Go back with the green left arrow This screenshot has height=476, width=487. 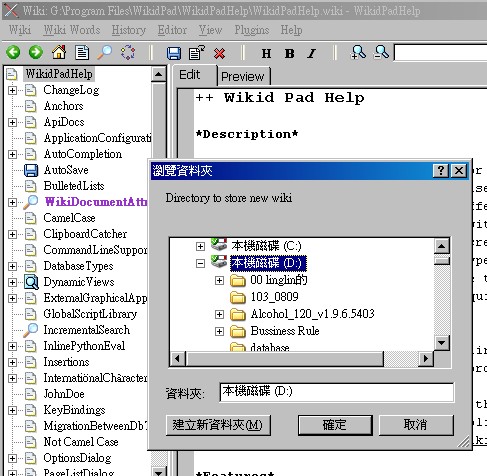tap(13, 52)
